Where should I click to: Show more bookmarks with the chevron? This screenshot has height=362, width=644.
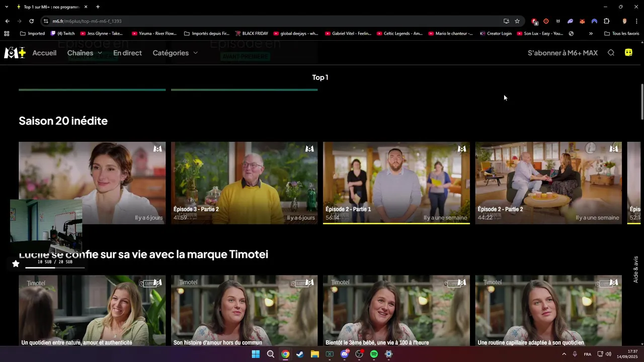pyautogui.click(x=591, y=34)
